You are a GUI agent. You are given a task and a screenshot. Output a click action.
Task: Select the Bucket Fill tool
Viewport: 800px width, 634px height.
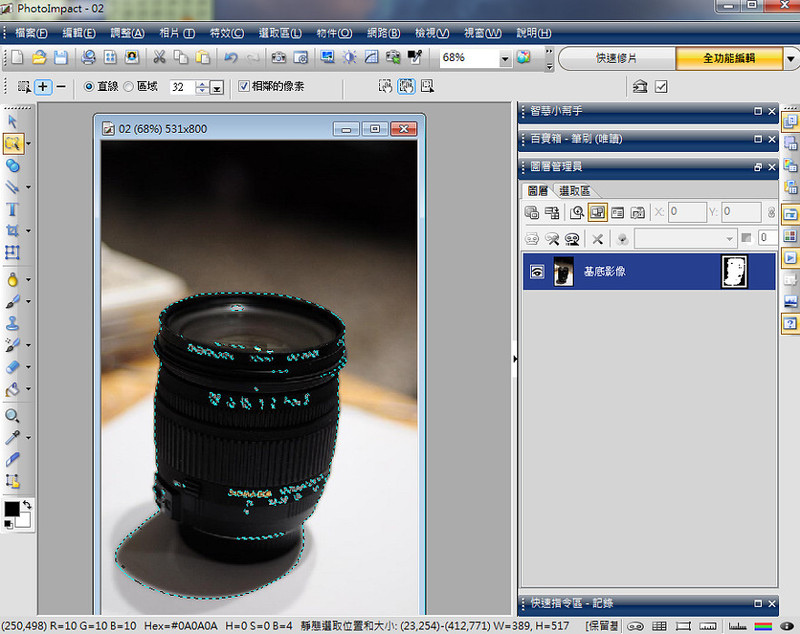[x=13, y=389]
